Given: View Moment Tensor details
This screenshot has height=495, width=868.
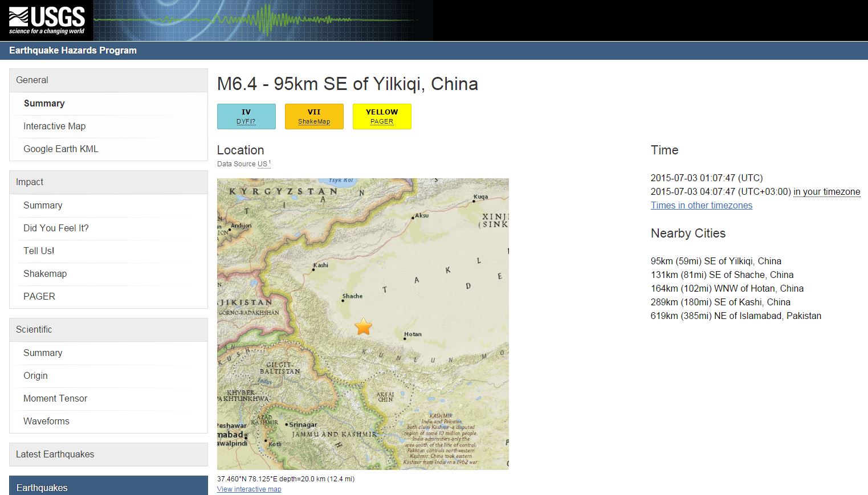Looking at the screenshot, I should click(x=55, y=399).
